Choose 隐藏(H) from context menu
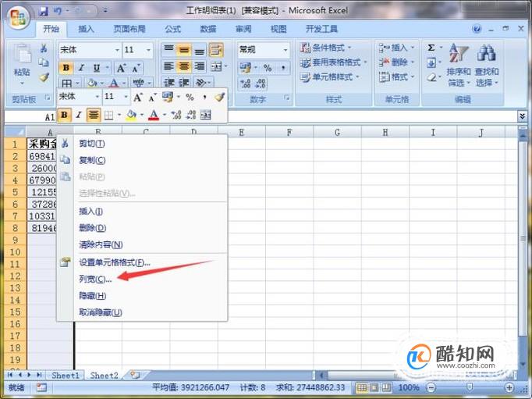532x399 pixels. (x=142, y=296)
